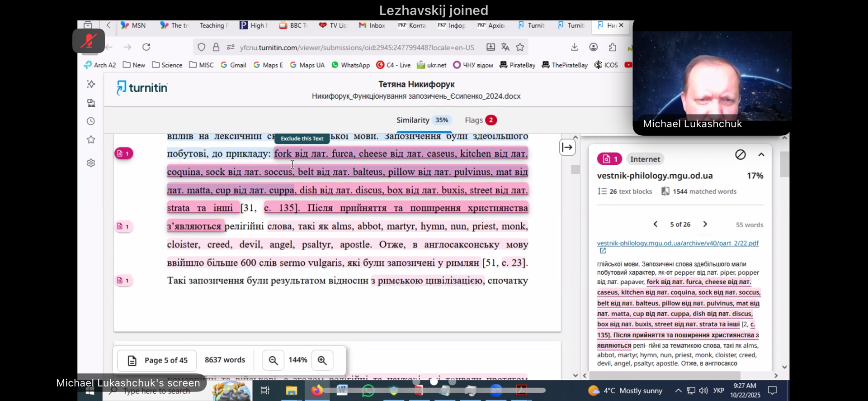Screen dimensions: 868x401
Task: Select match badge 1 beside the 'Такі запозичення' line
Action: (x=123, y=281)
